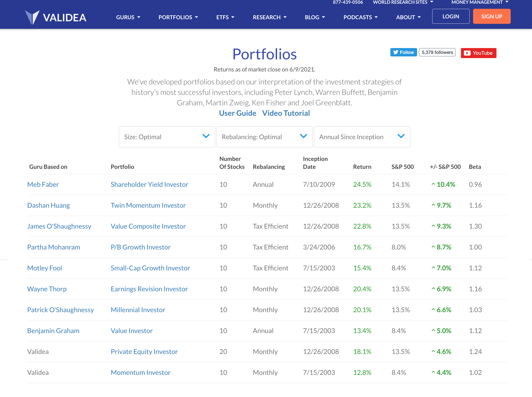The width and height of the screenshot is (532, 397).
Task: Click the 5,379 followers count bubble
Action: (437, 52)
